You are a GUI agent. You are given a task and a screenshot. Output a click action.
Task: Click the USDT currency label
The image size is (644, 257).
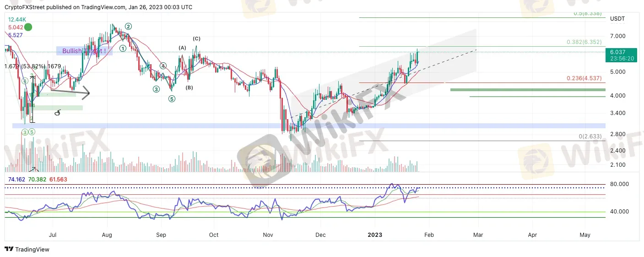click(618, 19)
